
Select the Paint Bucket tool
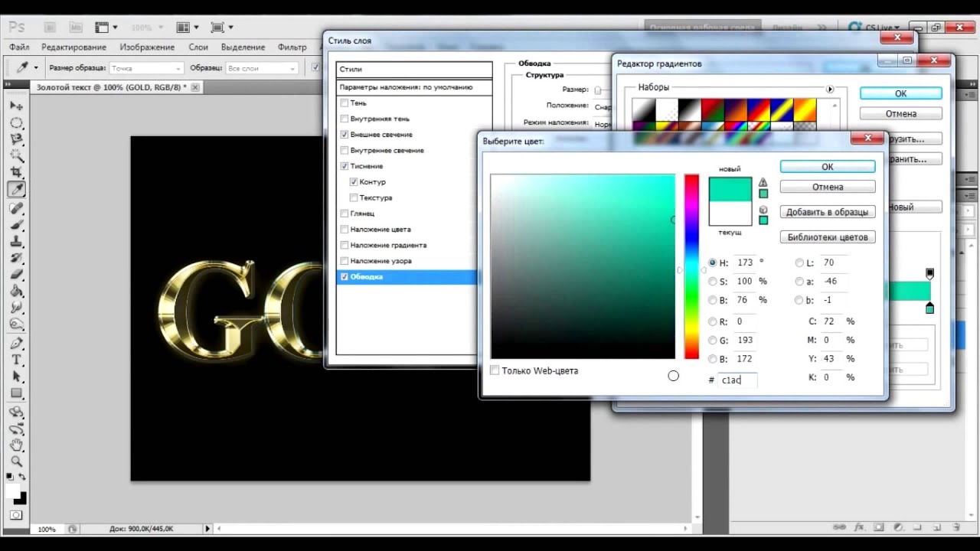16,292
